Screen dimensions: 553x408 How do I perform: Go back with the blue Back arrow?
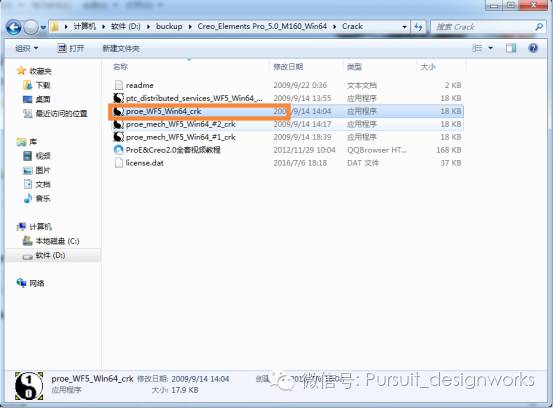click(13, 27)
